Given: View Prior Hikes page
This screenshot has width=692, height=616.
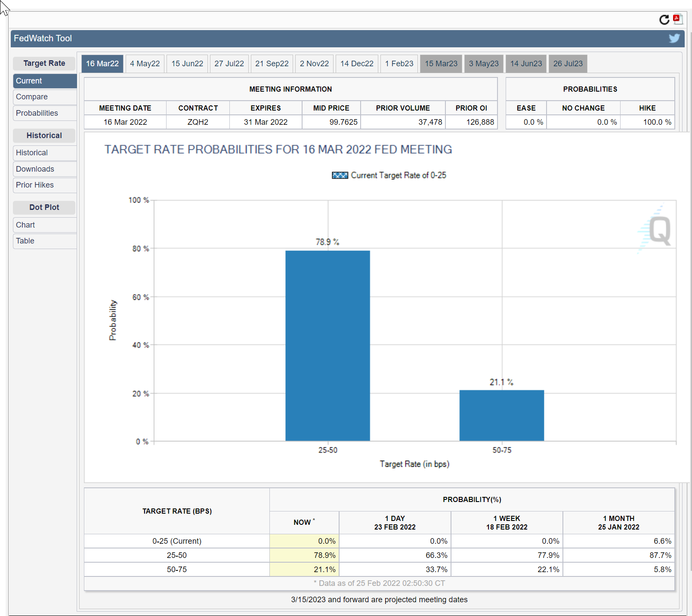Looking at the screenshot, I should [x=35, y=185].
